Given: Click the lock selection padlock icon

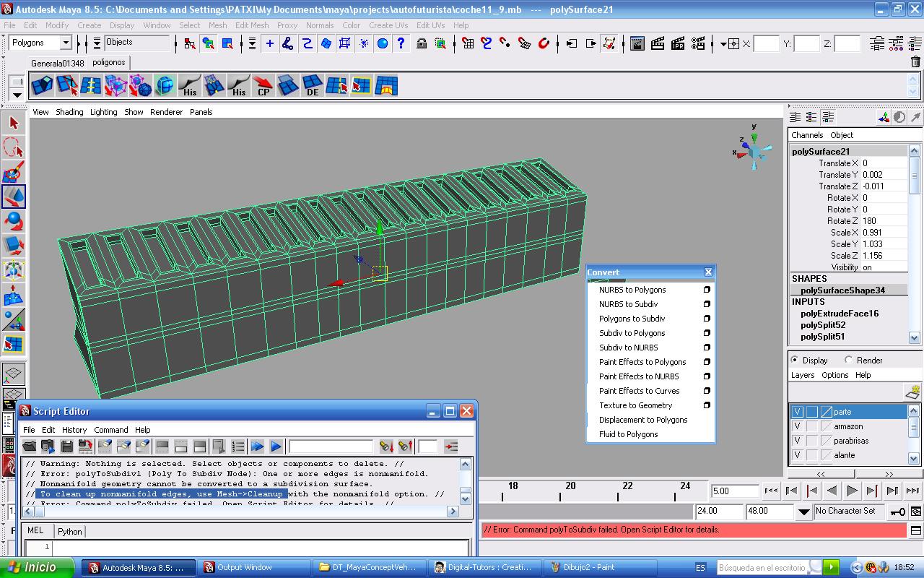Looking at the screenshot, I should [422, 43].
